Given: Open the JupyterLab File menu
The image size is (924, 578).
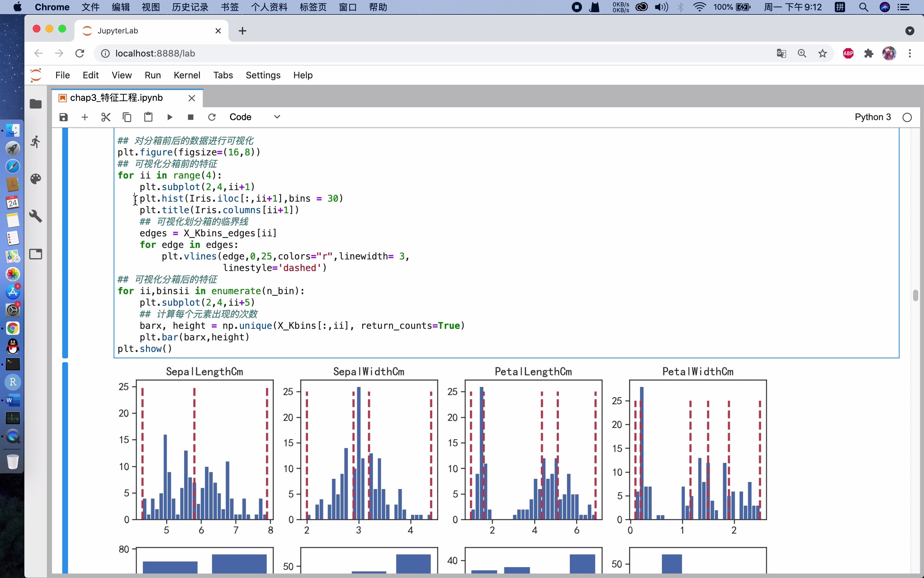Looking at the screenshot, I should [x=63, y=75].
